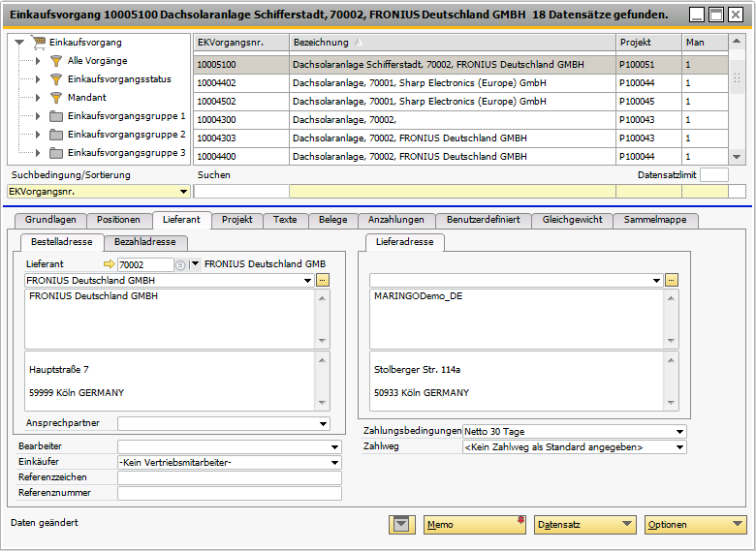Click into the Referenzzeichen input field
The height and width of the screenshot is (551, 756).
[x=229, y=477]
